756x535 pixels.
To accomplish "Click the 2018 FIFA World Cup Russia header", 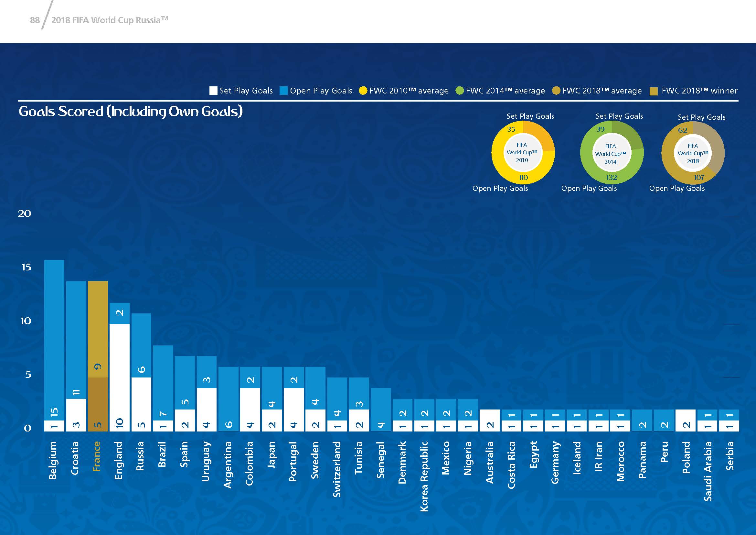I will (110, 20).
